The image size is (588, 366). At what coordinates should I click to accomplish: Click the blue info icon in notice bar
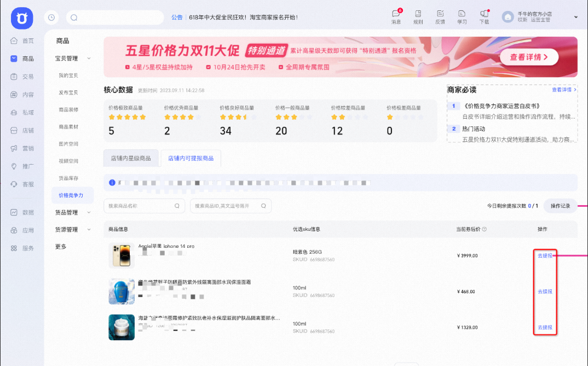(112, 182)
